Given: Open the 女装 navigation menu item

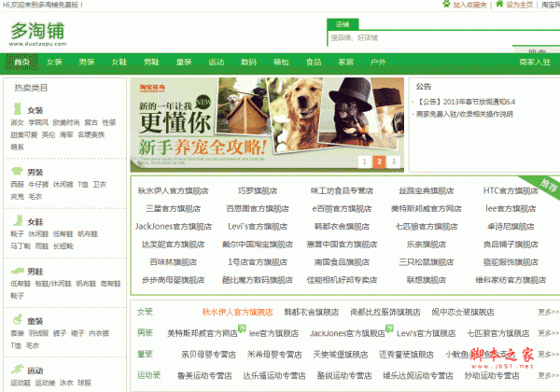Looking at the screenshot, I should (54, 62).
